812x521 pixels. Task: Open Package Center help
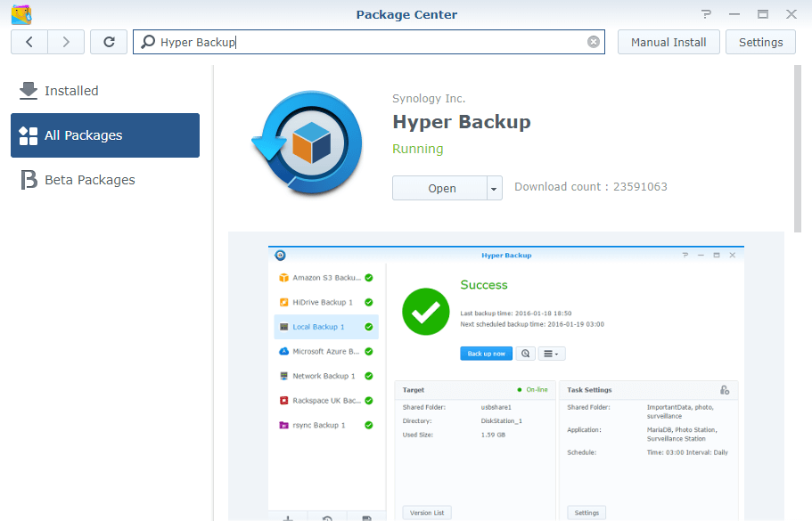[706, 14]
